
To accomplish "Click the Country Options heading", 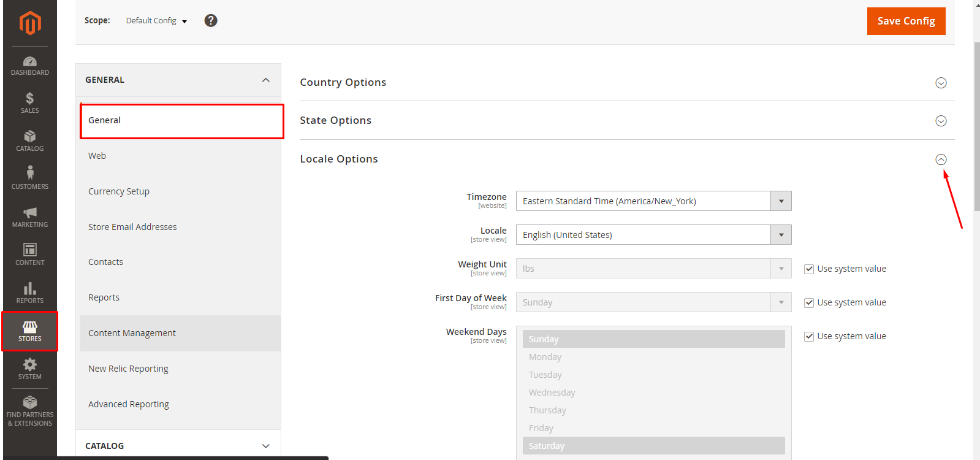I will 343,82.
